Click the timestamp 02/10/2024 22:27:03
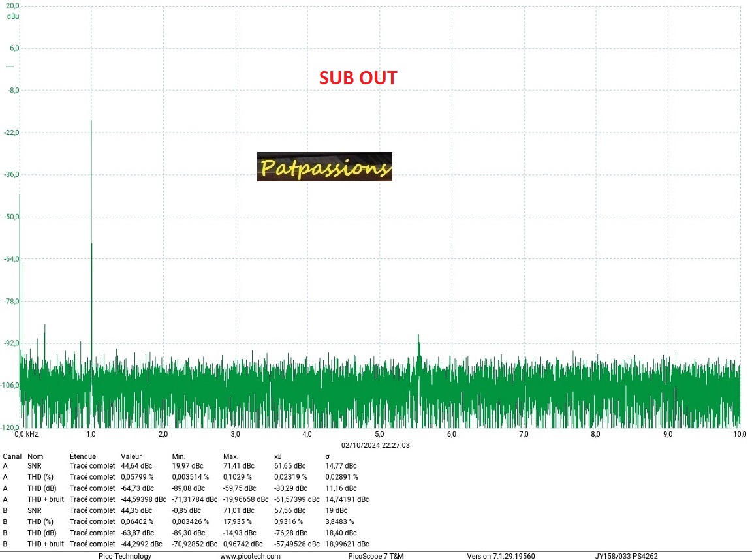 point(376,444)
